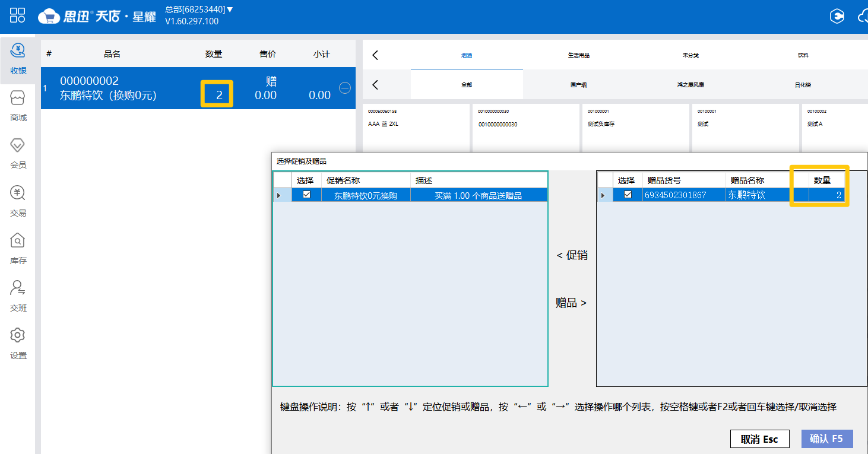The height and width of the screenshot is (454, 868).
Task: Click the hexagon tool icon in header
Action: point(837,17)
